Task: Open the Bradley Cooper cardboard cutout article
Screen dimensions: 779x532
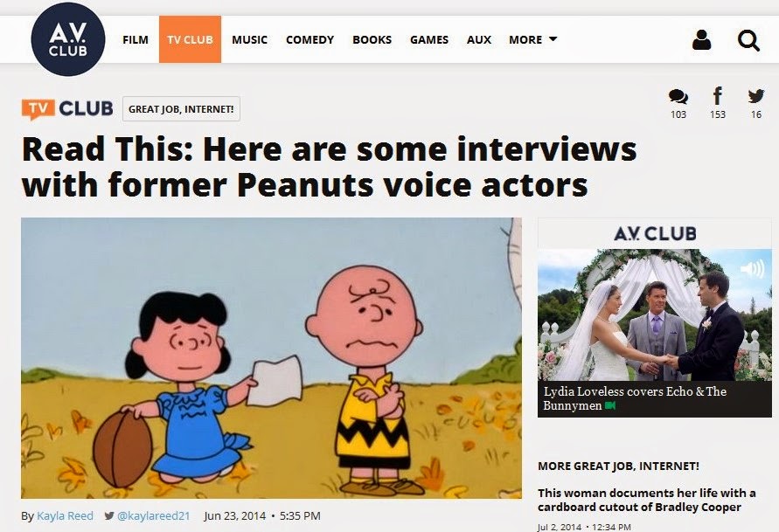Action: point(646,500)
